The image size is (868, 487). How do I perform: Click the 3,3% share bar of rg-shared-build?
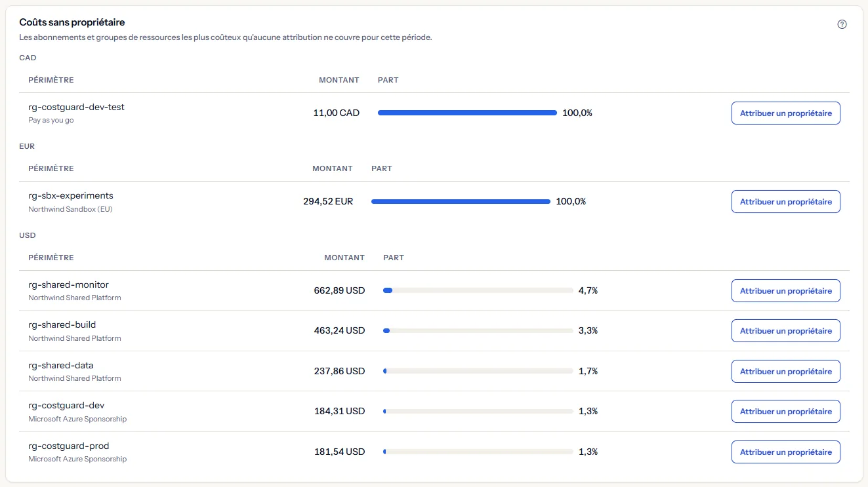(478, 330)
